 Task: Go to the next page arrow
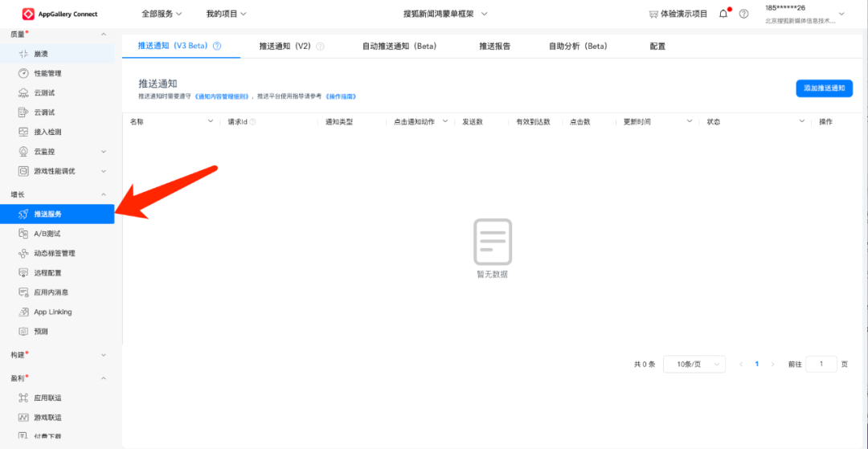772,364
